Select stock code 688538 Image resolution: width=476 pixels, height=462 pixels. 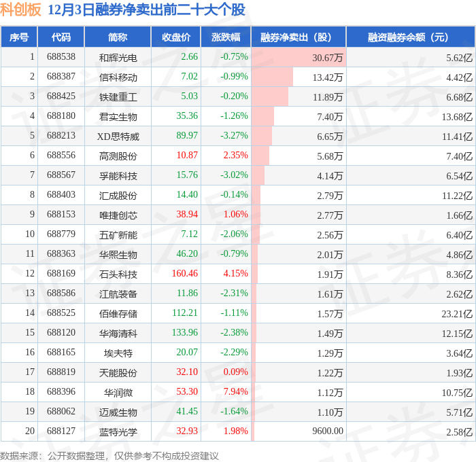(61, 56)
